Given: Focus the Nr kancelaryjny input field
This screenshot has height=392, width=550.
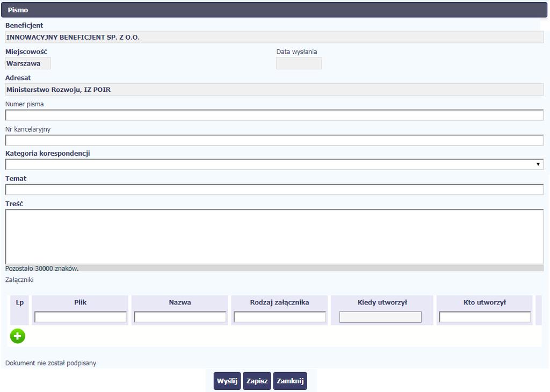Looking at the screenshot, I should tap(274, 140).
